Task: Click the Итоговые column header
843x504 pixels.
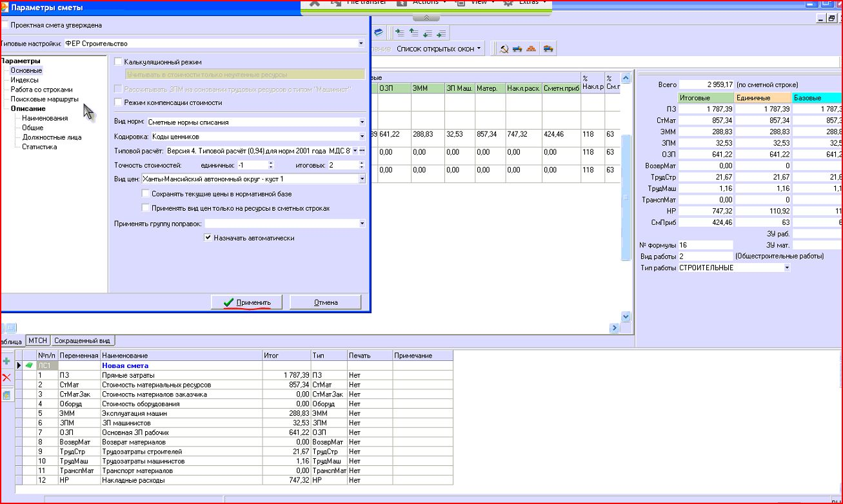Action: click(706, 98)
